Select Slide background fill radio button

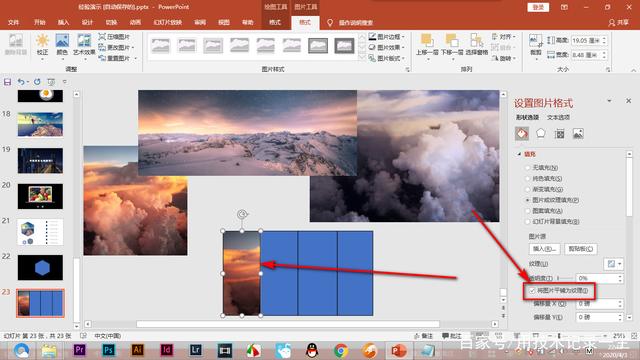click(x=527, y=221)
